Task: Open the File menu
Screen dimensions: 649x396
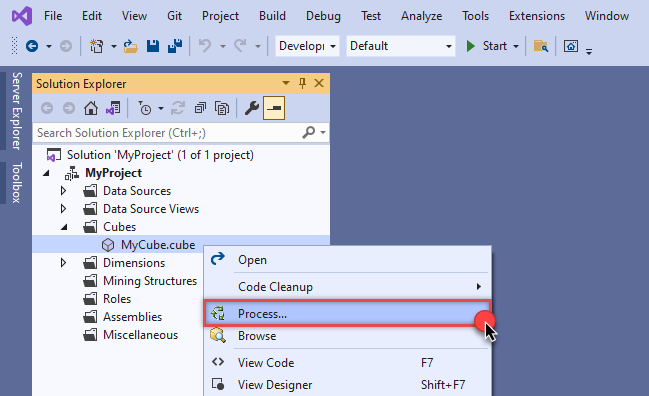Action: (53, 16)
